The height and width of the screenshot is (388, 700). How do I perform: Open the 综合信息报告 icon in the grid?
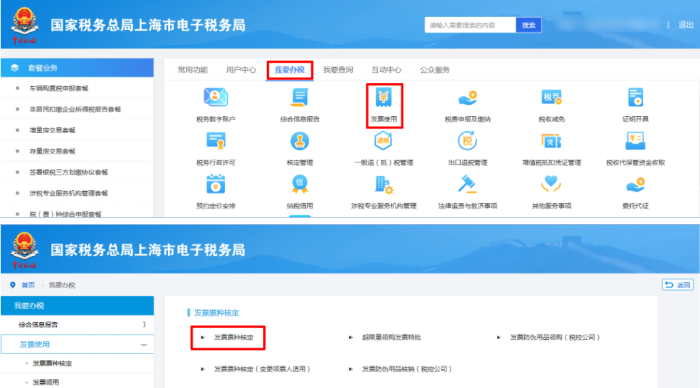point(300,97)
